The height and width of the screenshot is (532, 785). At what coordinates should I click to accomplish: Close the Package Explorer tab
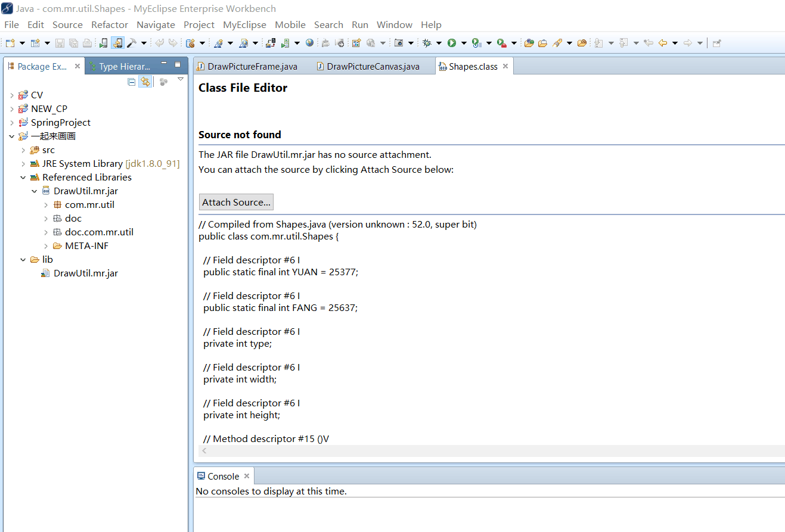click(77, 66)
